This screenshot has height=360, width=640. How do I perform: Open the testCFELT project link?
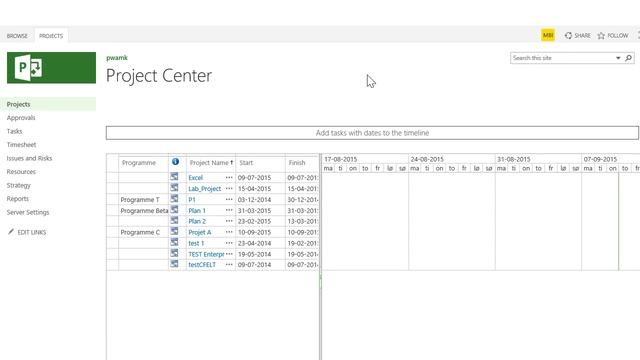point(202,265)
